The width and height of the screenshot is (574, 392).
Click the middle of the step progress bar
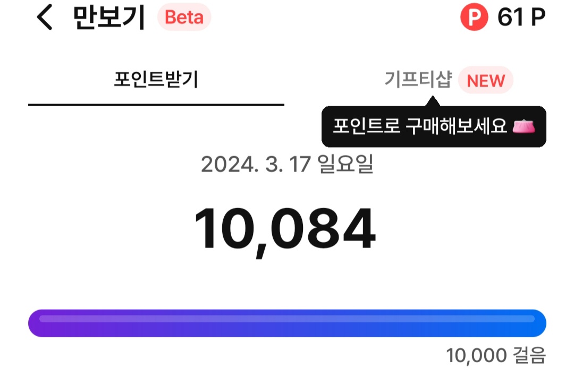coord(287,322)
